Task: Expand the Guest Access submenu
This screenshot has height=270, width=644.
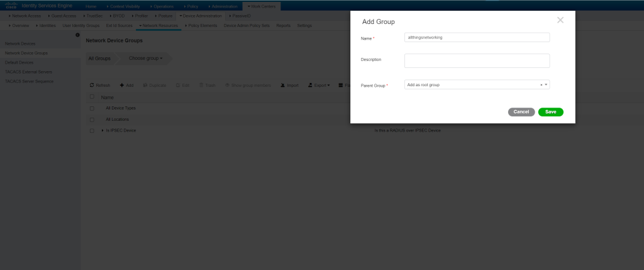Action: click(62, 16)
